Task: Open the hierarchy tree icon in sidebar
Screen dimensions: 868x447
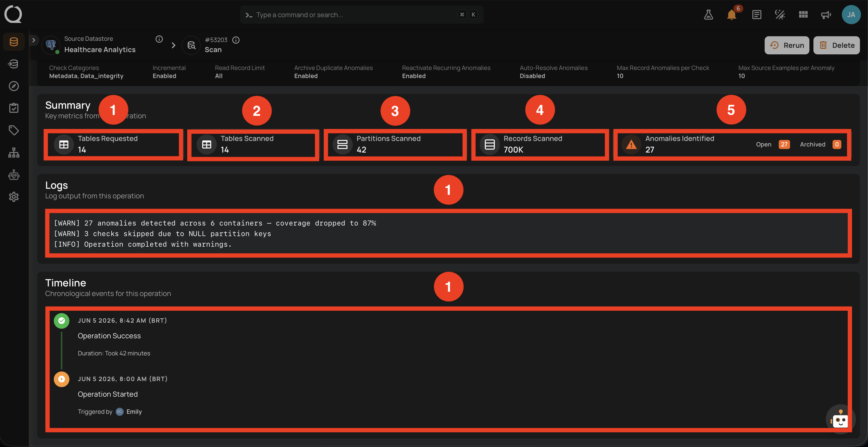Action: point(14,153)
